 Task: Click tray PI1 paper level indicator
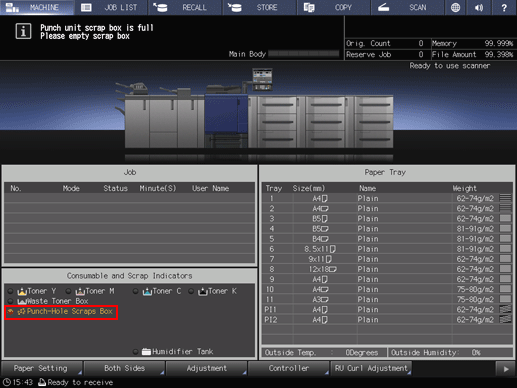(505, 309)
